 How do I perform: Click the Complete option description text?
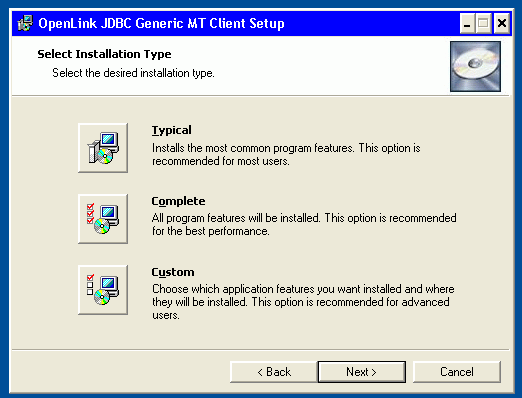[304, 224]
